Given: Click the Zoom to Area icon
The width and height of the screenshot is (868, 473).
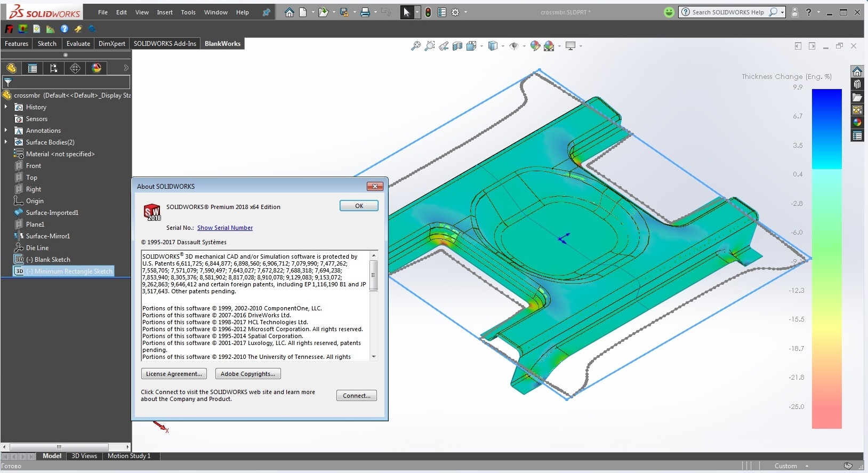Looking at the screenshot, I should click(430, 46).
